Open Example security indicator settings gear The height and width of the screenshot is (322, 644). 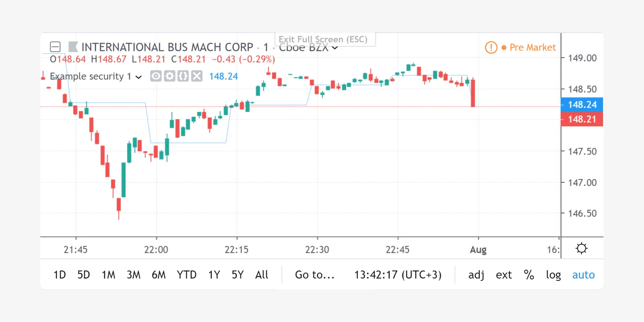pyautogui.click(x=169, y=76)
